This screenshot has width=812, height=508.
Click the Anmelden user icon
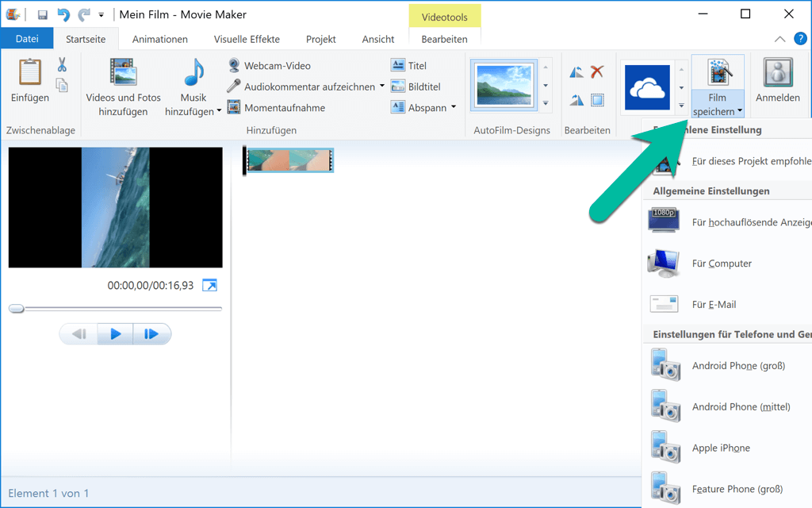click(x=778, y=72)
